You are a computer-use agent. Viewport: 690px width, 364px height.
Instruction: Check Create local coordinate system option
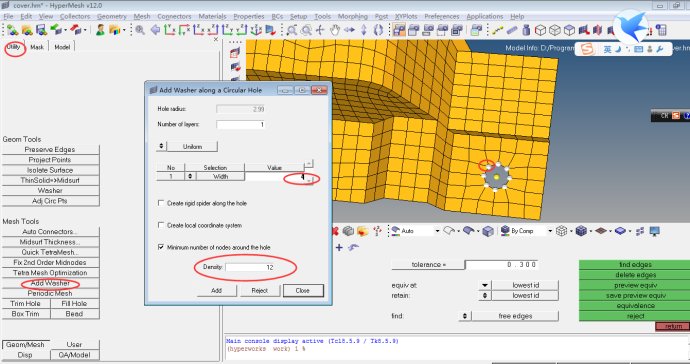(161, 225)
